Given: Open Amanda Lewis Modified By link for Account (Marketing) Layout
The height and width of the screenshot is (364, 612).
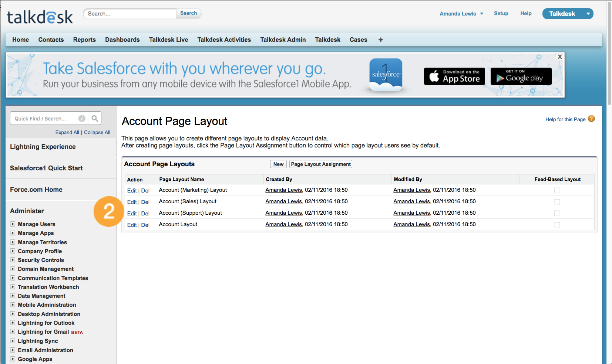Looking at the screenshot, I should pos(412,190).
